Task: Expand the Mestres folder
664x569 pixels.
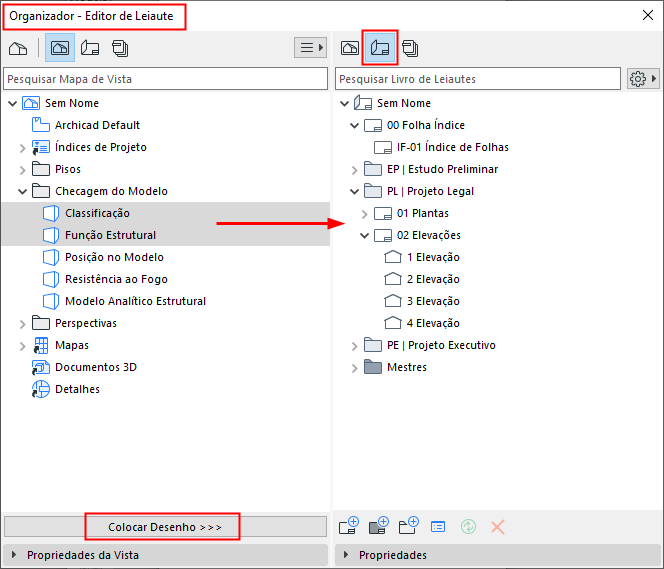Action: point(354,368)
